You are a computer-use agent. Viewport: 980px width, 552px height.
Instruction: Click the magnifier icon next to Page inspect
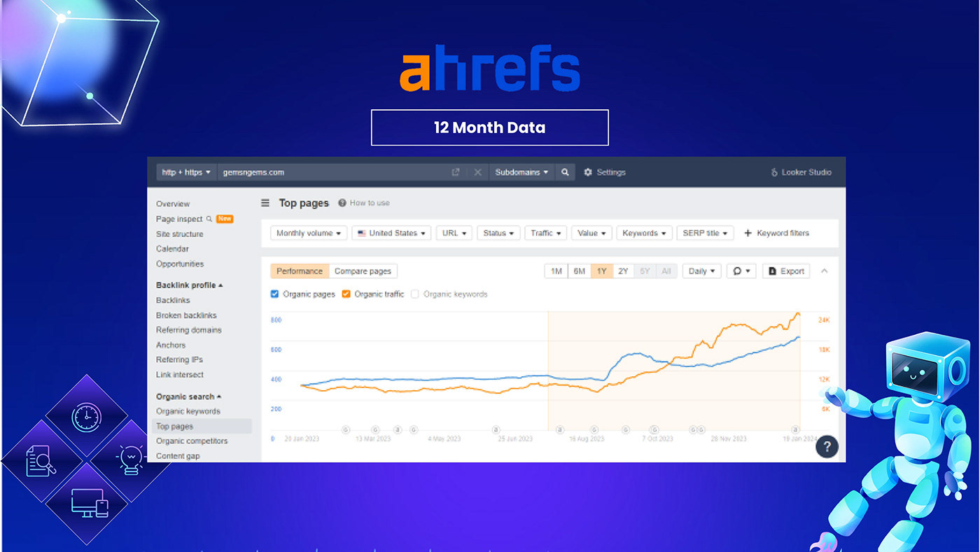tap(209, 219)
